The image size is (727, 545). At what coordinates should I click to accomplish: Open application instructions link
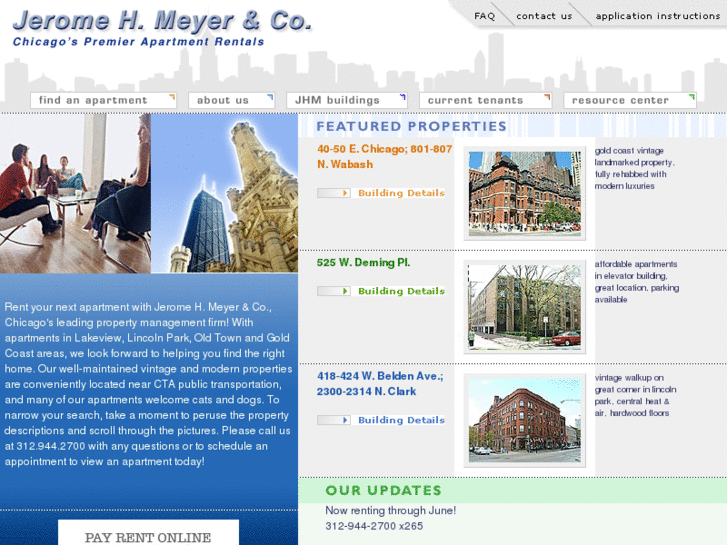[657, 16]
